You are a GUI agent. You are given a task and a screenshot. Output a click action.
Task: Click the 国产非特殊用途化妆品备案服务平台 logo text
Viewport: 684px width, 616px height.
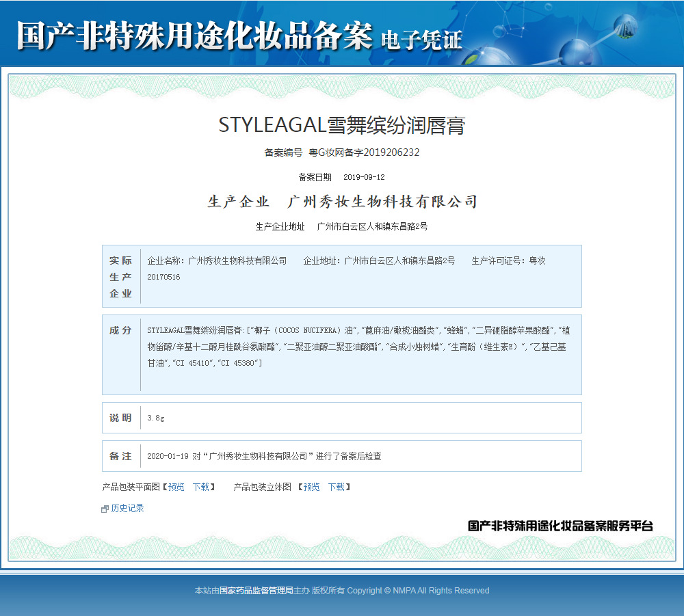[x=560, y=526]
